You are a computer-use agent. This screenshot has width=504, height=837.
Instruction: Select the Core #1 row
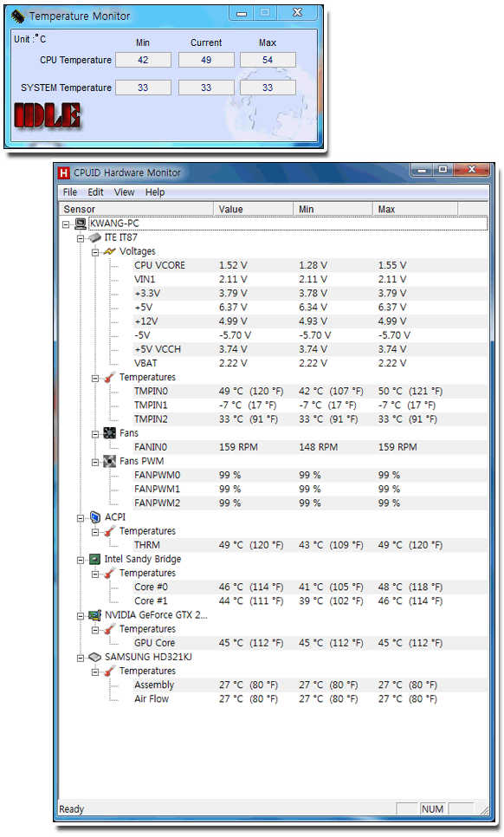310,601
